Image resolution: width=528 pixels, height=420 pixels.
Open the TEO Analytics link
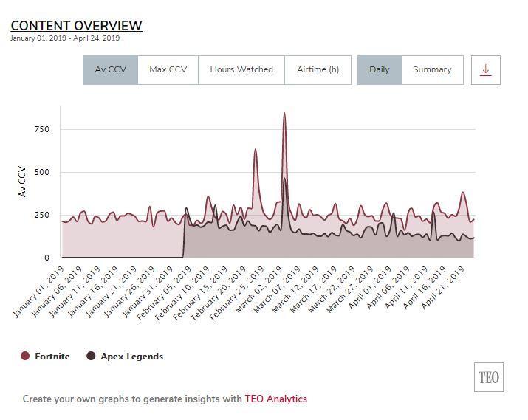click(x=275, y=399)
